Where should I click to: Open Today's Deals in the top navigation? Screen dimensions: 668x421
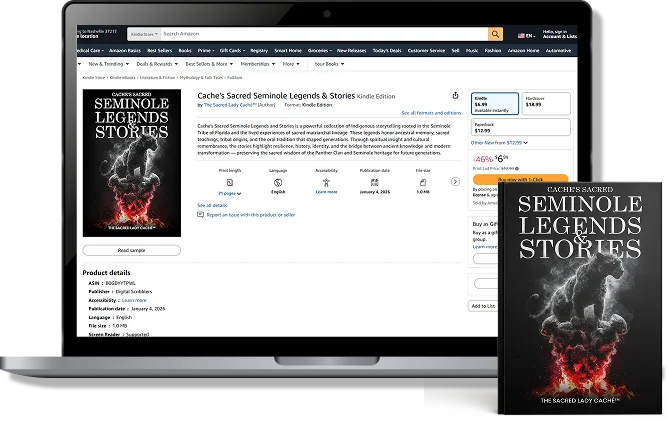387,51
